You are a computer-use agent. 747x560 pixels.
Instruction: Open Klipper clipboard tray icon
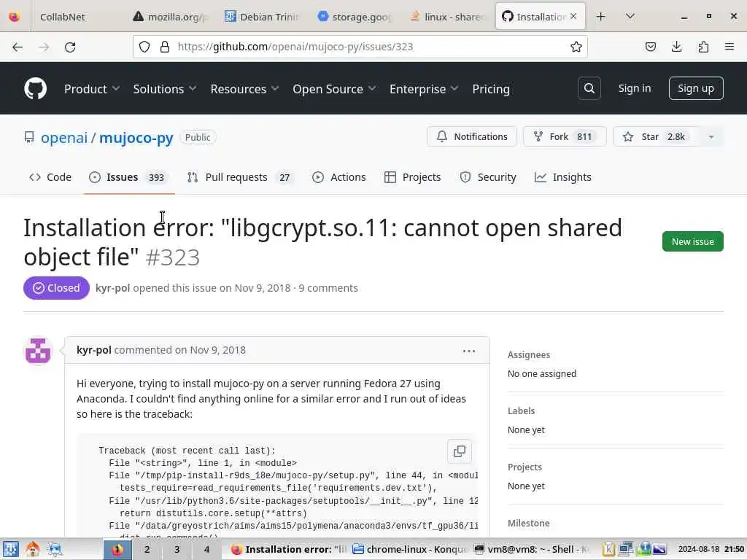point(608,549)
